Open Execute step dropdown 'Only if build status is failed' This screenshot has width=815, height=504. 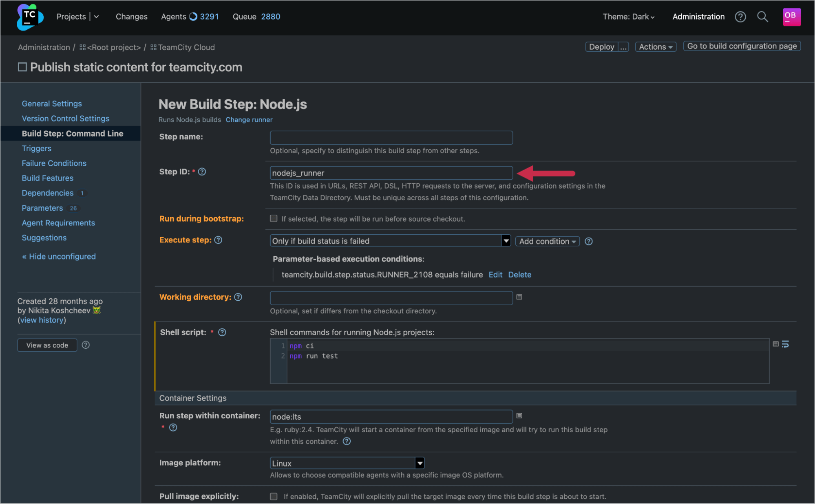[390, 241]
